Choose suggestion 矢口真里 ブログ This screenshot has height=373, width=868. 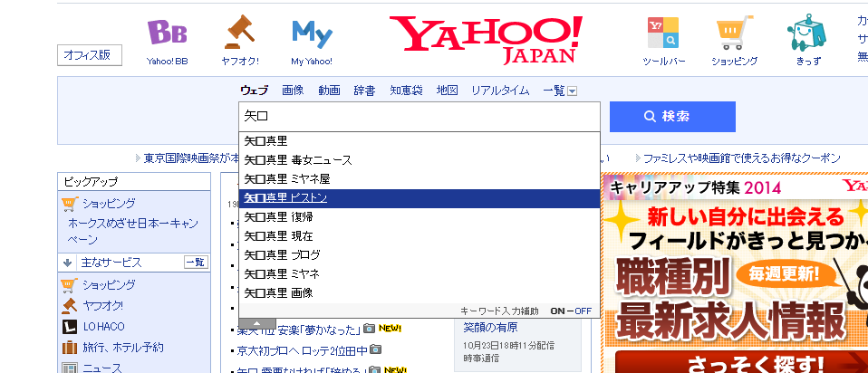pos(420,255)
